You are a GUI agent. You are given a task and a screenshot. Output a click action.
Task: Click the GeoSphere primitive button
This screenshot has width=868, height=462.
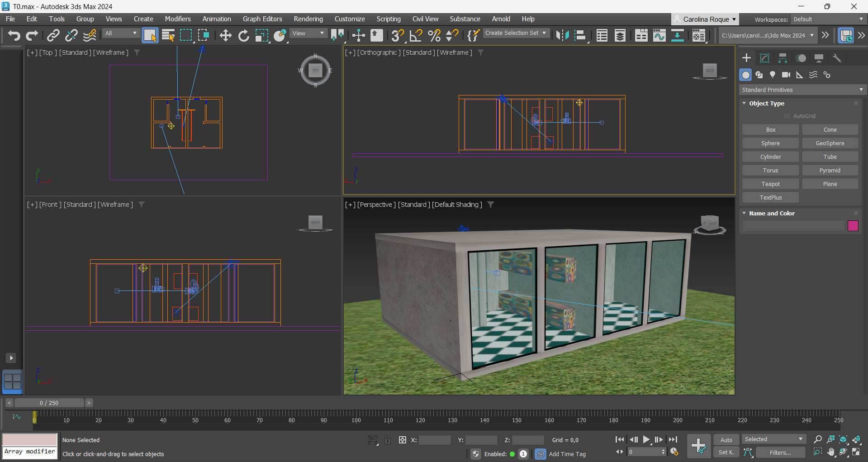pyautogui.click(x=830, y=143)
